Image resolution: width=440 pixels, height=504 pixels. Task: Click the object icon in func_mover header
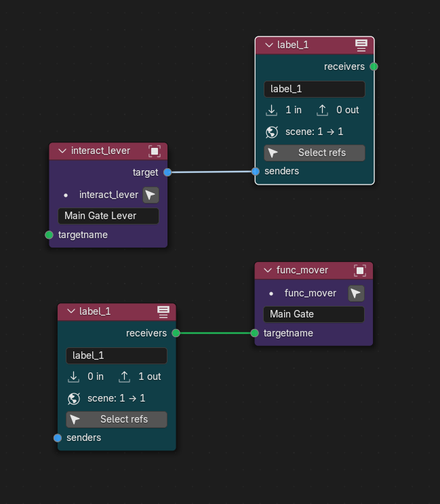point(360,271)
